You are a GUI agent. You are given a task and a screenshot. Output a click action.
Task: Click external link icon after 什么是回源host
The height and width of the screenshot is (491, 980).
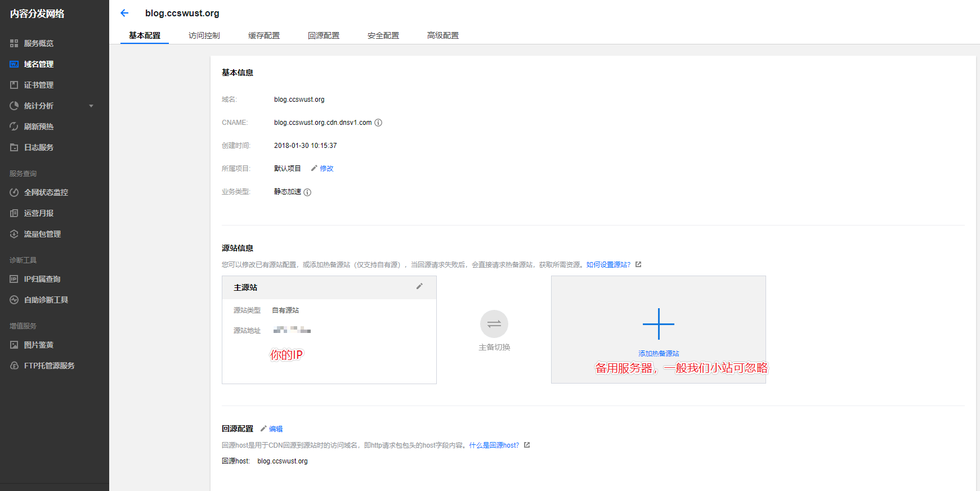527,445
